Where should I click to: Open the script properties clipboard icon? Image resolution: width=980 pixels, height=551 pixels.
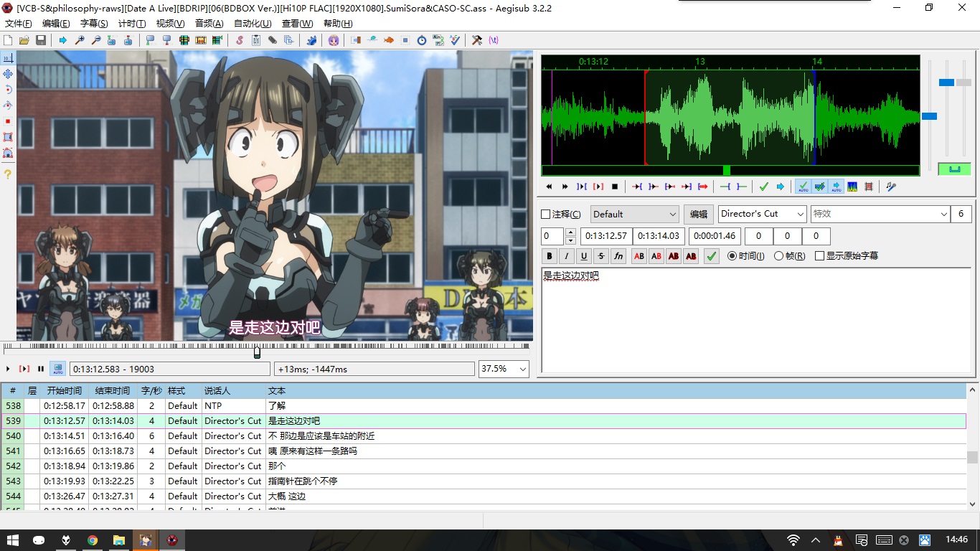coord(256,40)
